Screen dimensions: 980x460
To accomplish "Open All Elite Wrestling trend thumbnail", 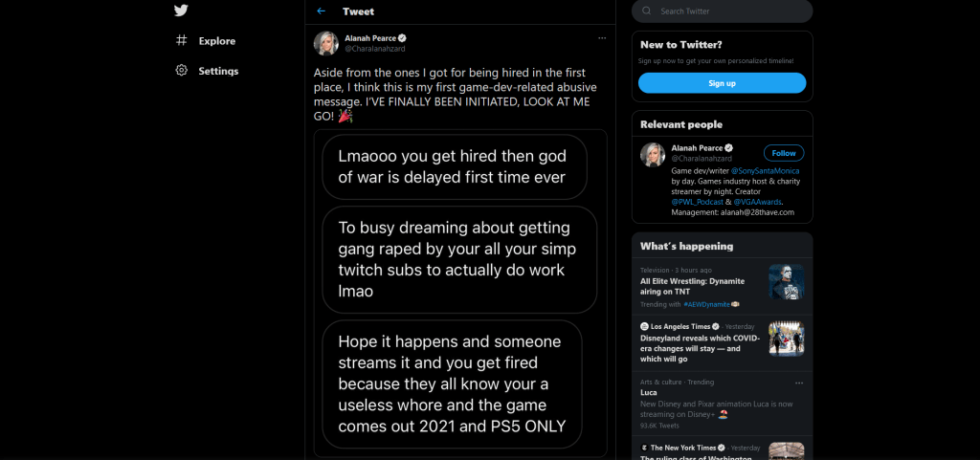I will click(786, 281).
